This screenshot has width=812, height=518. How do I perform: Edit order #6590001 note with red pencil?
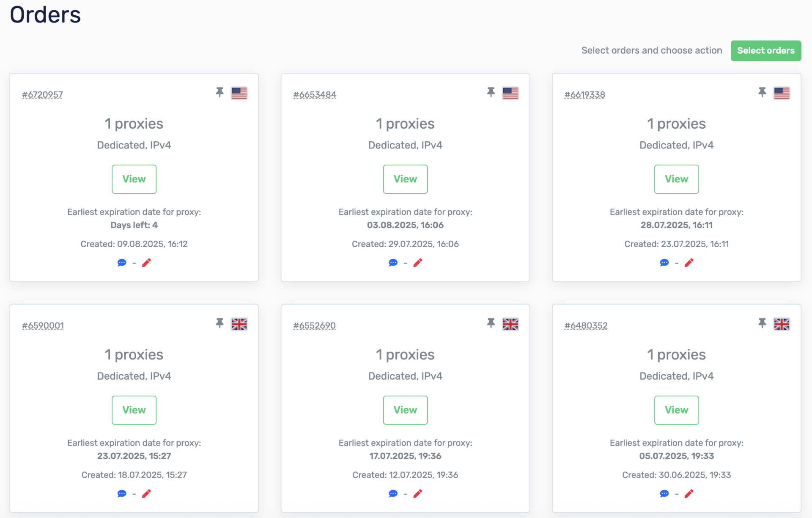click(x=146, y=493)
